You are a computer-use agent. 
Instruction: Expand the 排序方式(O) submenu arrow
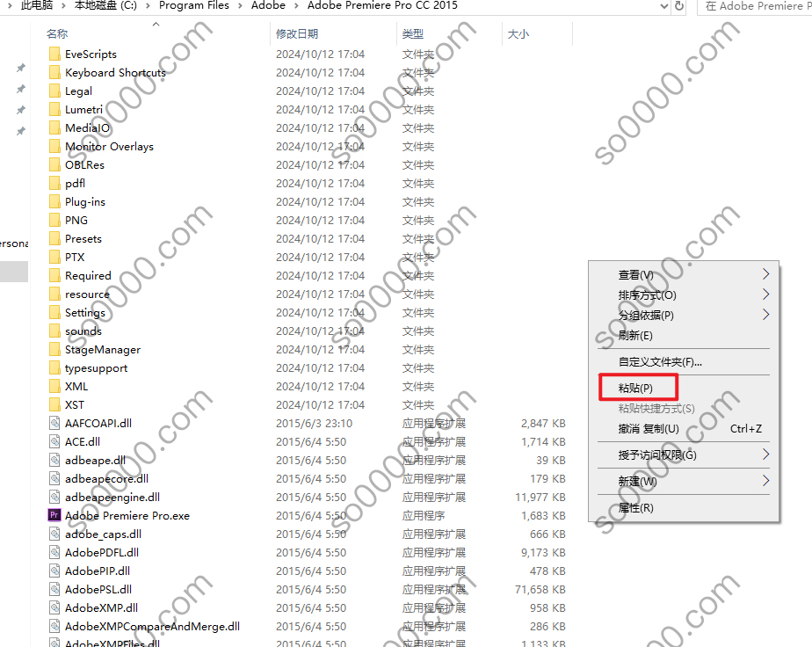pos(766,294)
